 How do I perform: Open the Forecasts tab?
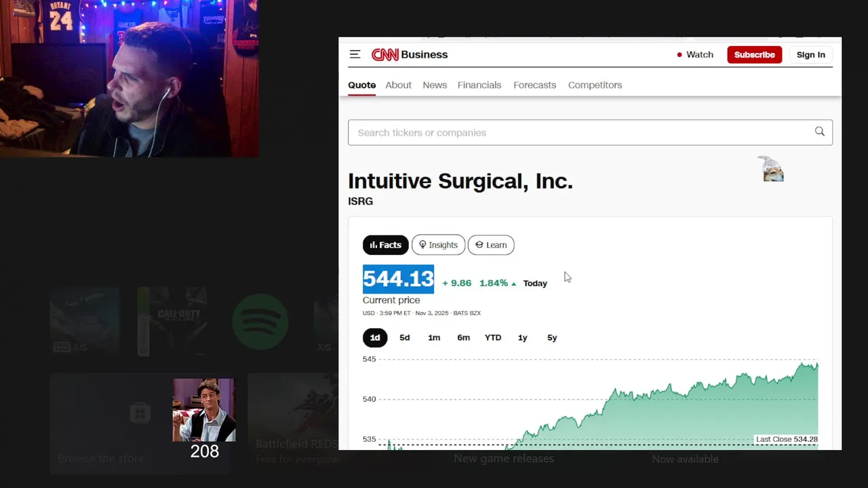click(x=534, y=85)
